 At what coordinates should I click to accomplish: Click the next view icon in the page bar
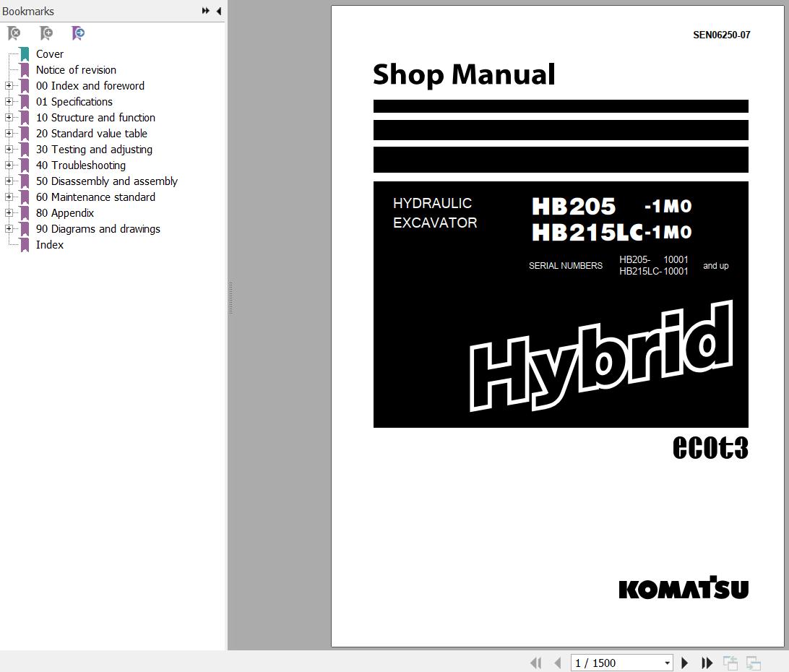pyautogui.click(x=754, y=663)
